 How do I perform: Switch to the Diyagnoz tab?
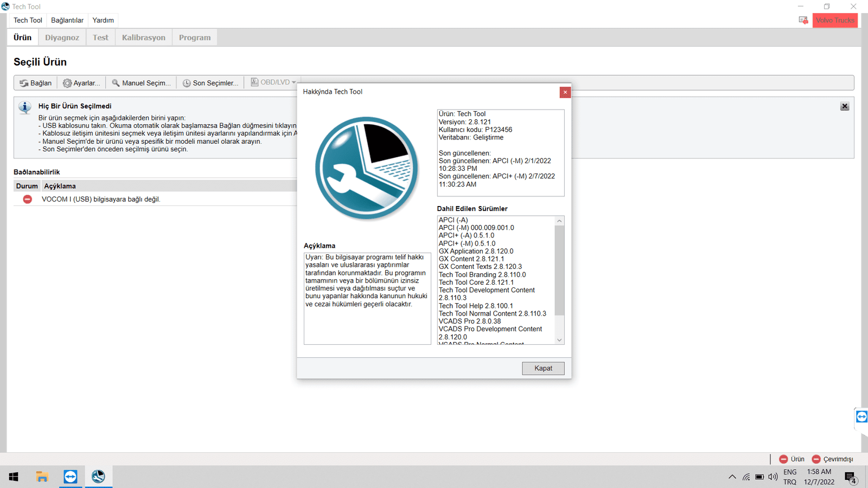(x=62, y=37)
